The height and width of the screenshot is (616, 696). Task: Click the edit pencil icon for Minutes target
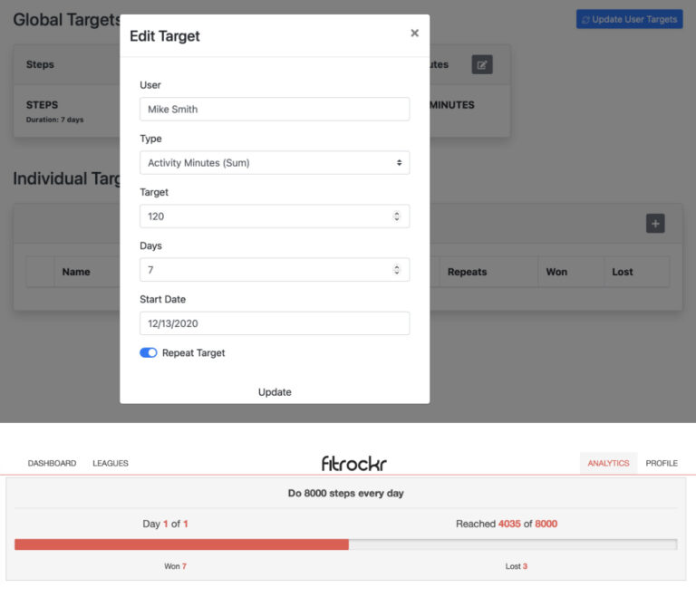tap(482, 65)
